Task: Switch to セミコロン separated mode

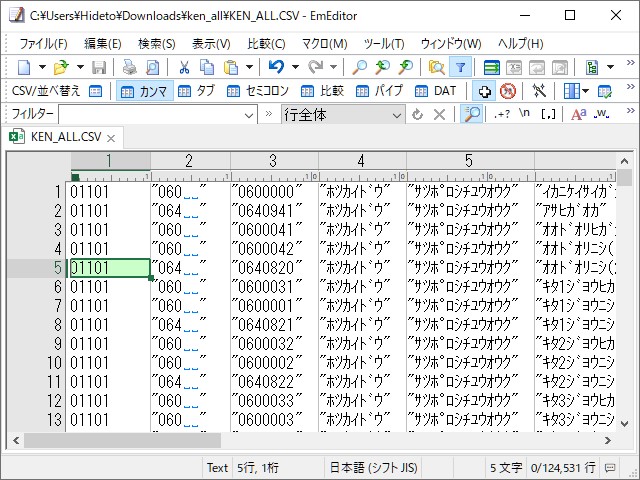Action: [x=258, y=91]
